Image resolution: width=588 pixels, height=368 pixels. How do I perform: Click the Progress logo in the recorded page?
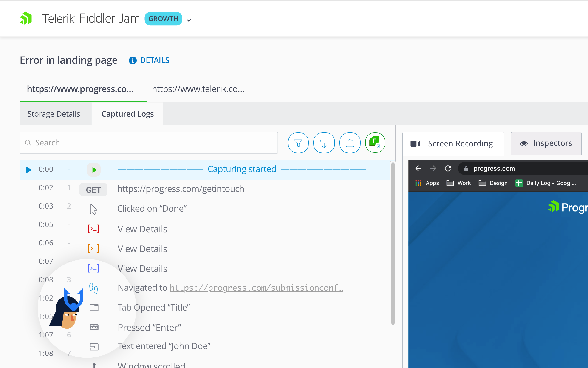point(568,207)
